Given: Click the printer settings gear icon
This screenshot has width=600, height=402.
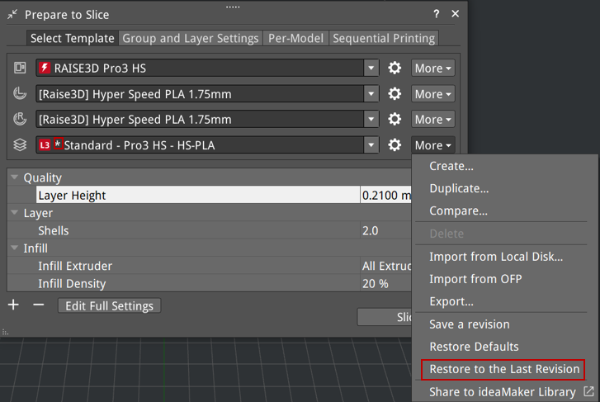Looking at the screenshot, I should pyautogui.click(x=395, y=68).
